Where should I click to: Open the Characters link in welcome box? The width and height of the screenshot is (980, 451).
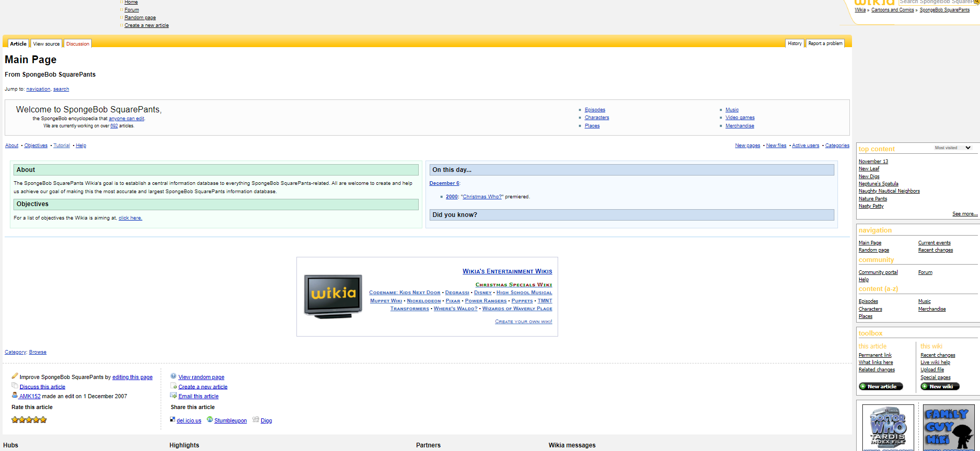[597, 118]
